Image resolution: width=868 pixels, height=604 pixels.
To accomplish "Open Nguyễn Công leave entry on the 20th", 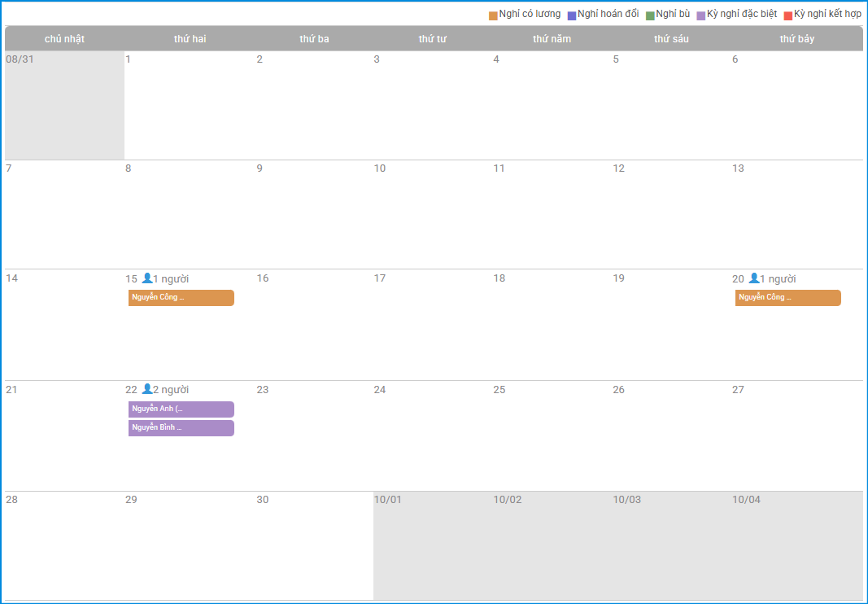I will click(787, 298).
